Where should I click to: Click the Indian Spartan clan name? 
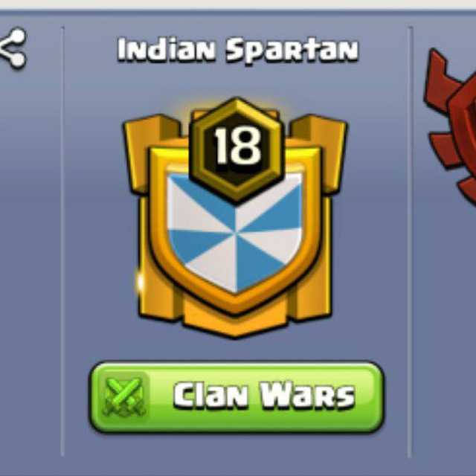(x=238, y=50)
